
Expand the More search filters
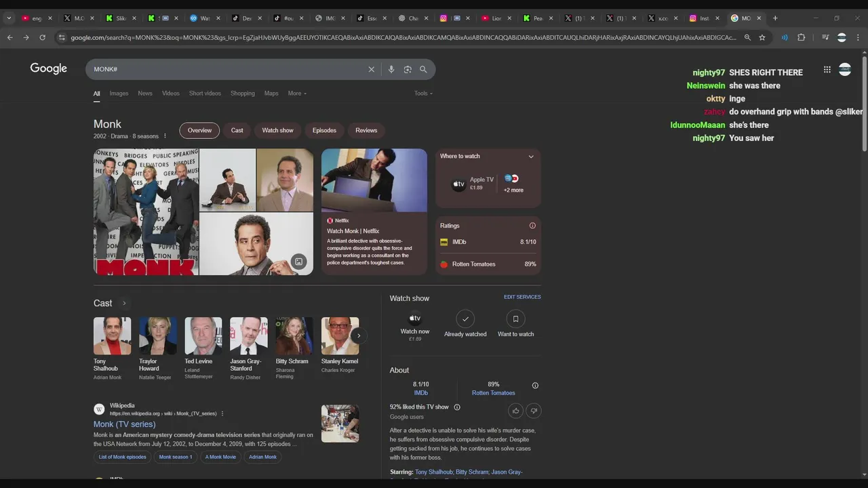297,94
